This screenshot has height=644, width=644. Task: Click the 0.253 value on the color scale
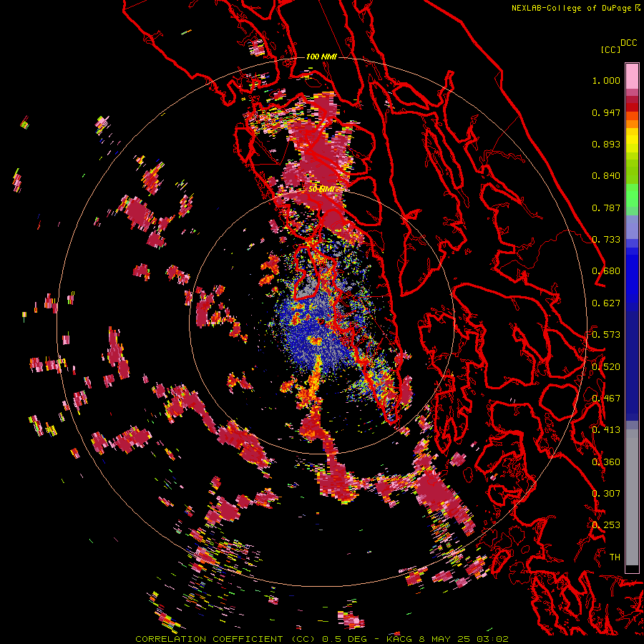606,525
